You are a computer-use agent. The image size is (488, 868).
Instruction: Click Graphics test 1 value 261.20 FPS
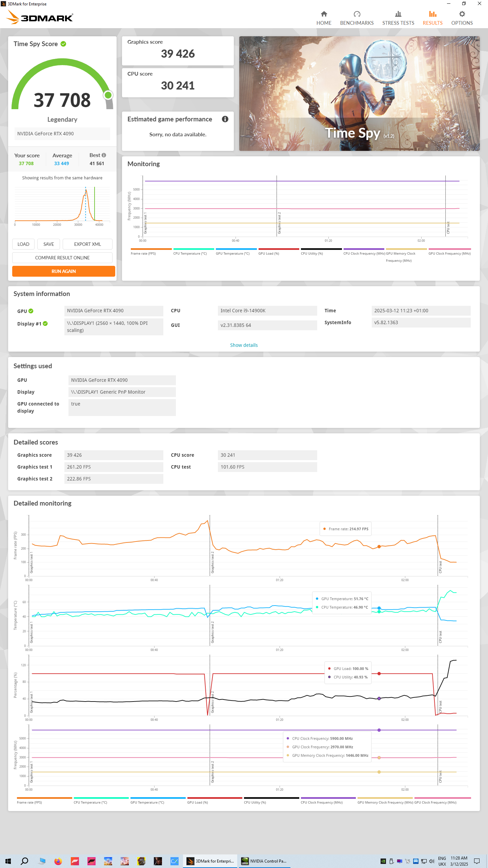click(114, 467)
